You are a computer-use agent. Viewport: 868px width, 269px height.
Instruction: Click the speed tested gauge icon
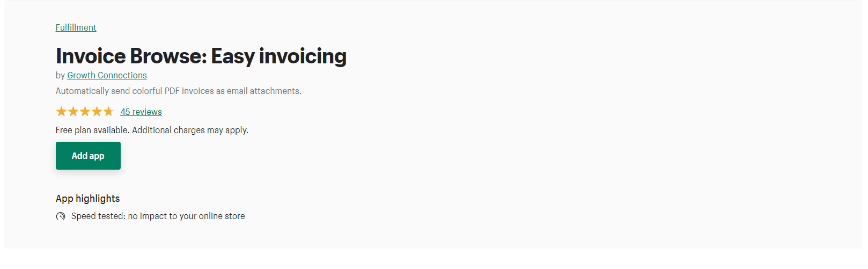(x=61, y=216)
